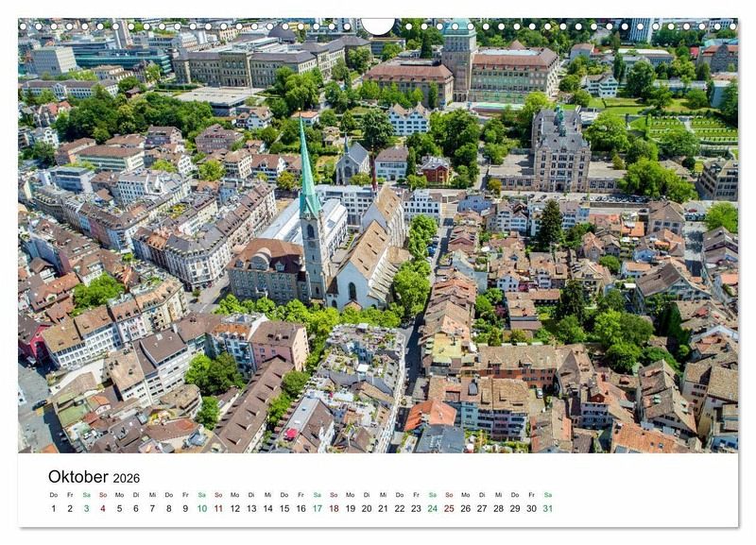Pick date 10 on the calendar strip
756x545 pixels.
(201, 508)
